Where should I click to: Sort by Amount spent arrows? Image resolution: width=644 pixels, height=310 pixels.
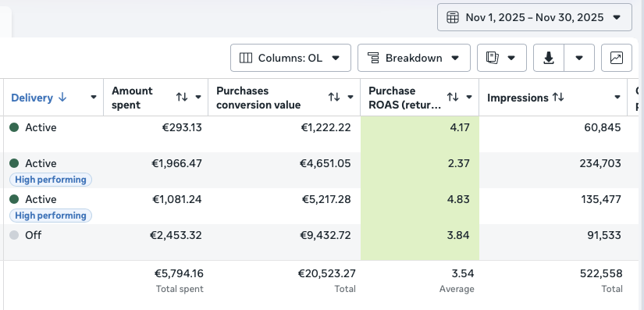click(182, 98)
